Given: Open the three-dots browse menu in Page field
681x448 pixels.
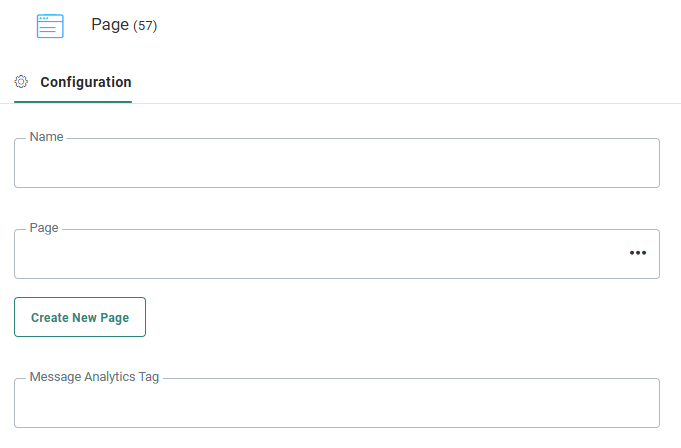Looking at the screenshot, I should 637,253.
